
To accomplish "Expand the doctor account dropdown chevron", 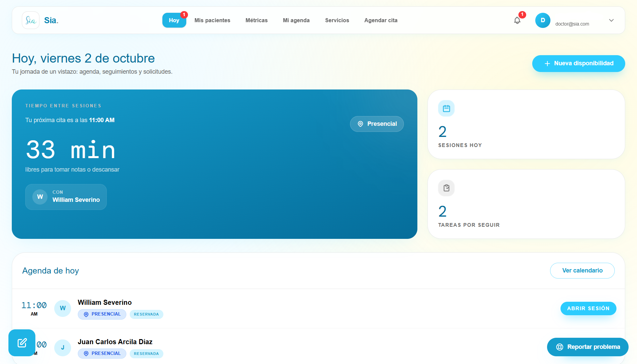I will pyautogui.click(x=611, y=20).
